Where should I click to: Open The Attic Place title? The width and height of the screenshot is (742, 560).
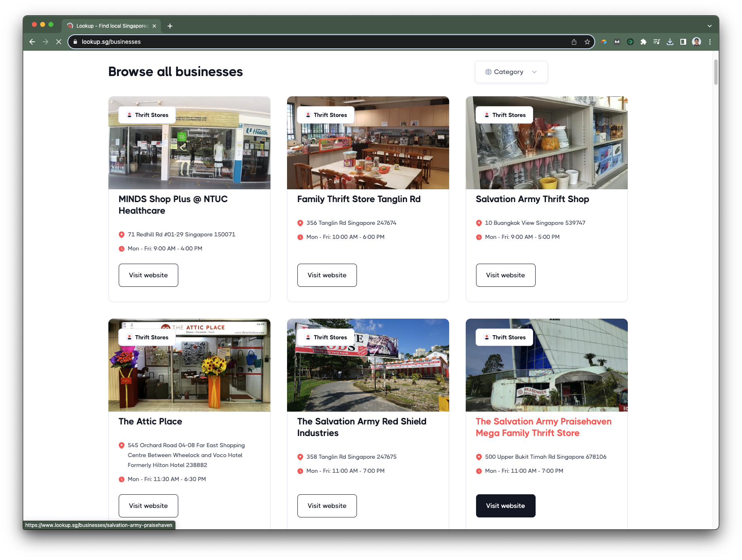coord(151,422)
